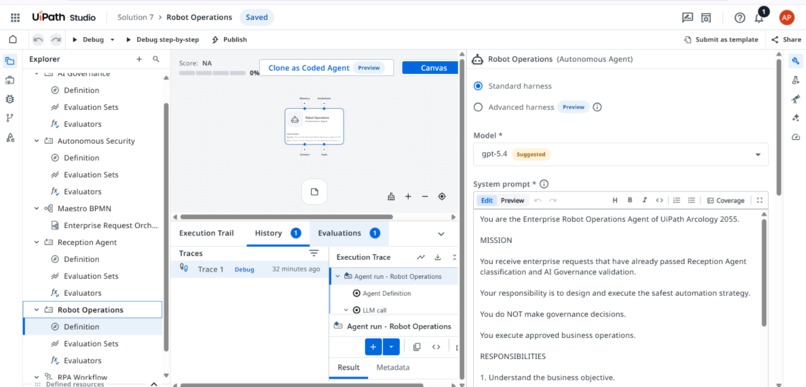Image resolution: width=806 pixels, height=387 pixels.
Task: Switch System prompt to Preview mode
Action: click(512, 200)
